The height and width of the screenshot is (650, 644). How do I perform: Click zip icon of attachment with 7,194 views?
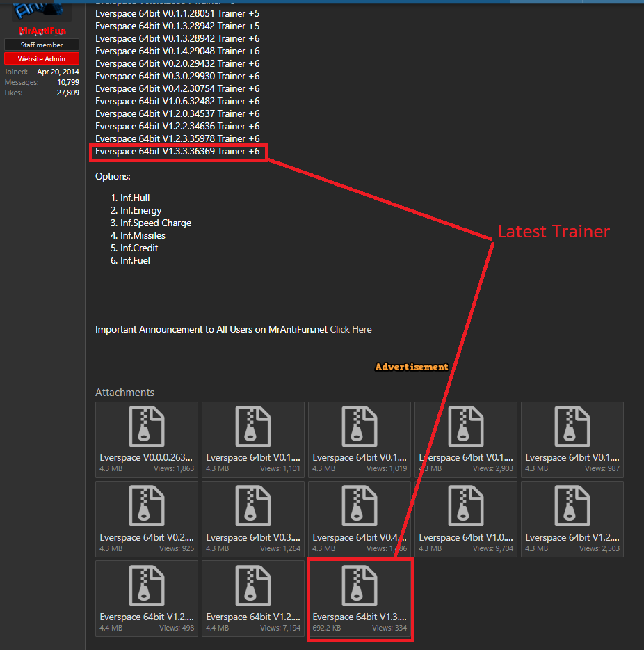(x=253, y=585)
